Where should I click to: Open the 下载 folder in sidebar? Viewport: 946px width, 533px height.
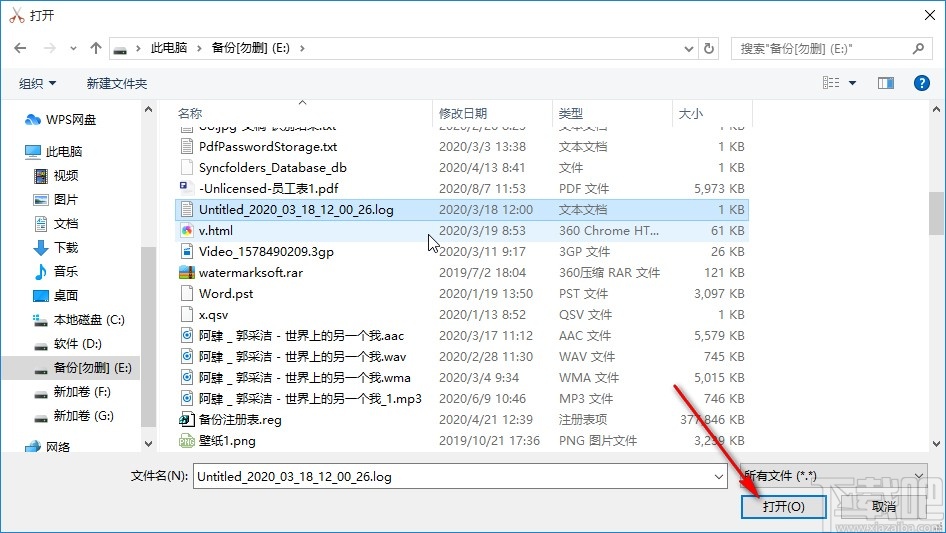(56, 247)
